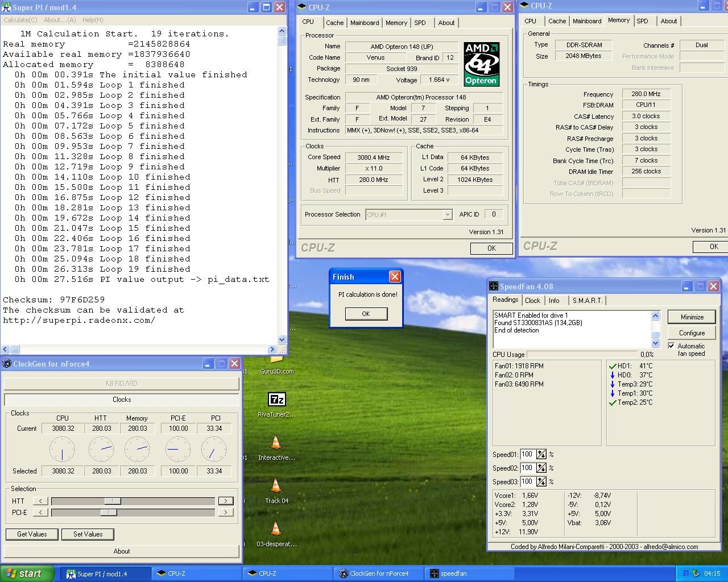728x582 pixels.
Task: Open the About...(A) menu in Super PI
Action: [x=60, y=20]
